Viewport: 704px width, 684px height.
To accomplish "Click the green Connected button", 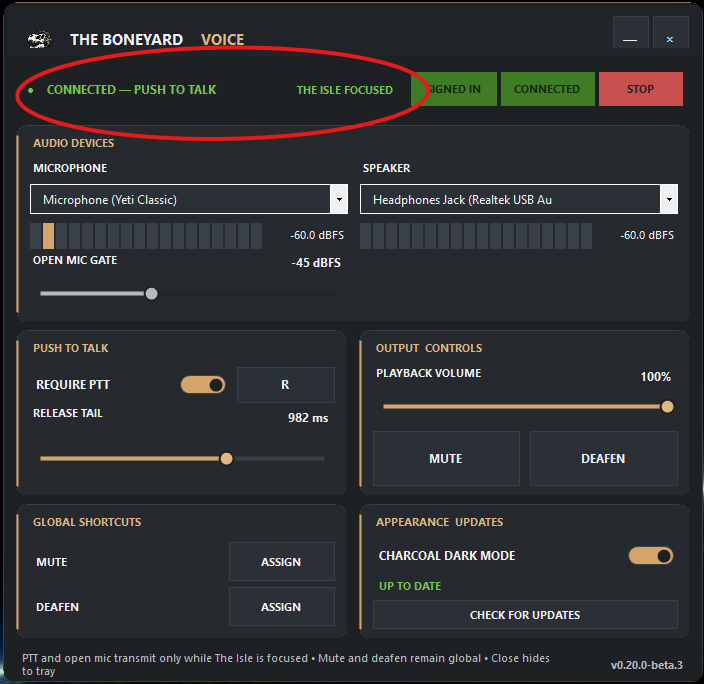I will click(547, 89).
